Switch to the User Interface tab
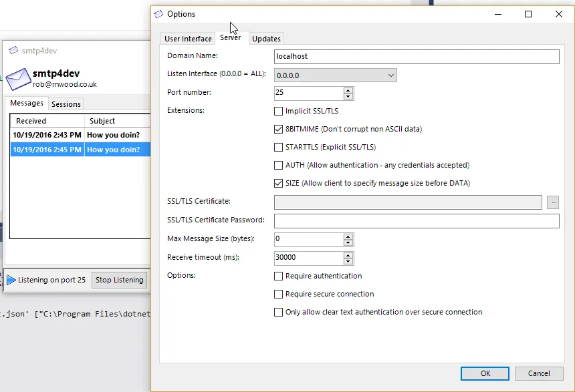Screen dimensions: 575x392 coord(188,39)
